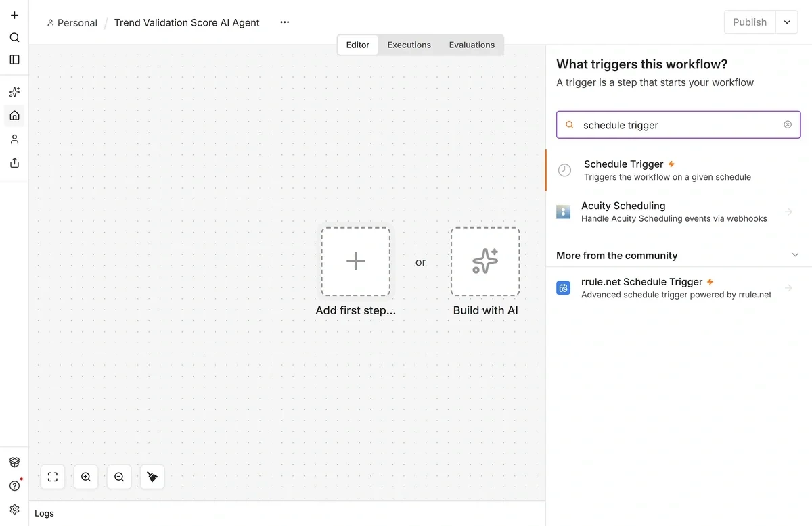Click the Add first step label
The width and height of the screenshot is (812, 526).
(x=356, y=310)
